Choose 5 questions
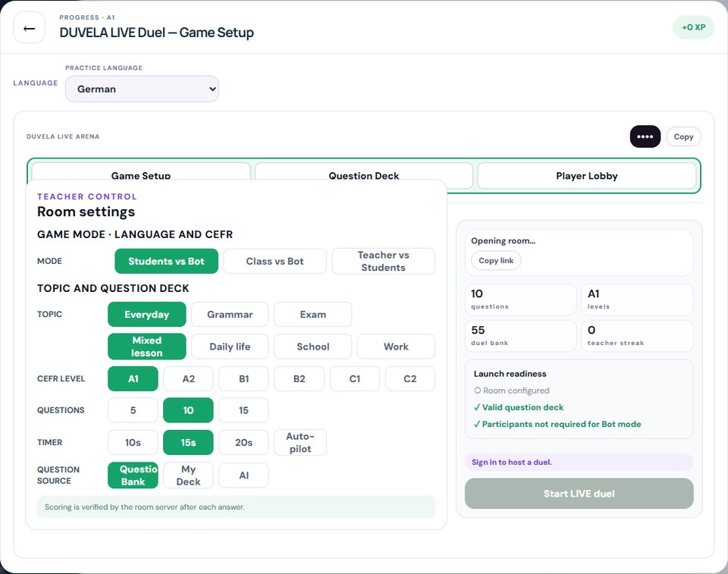 point(133,410)
